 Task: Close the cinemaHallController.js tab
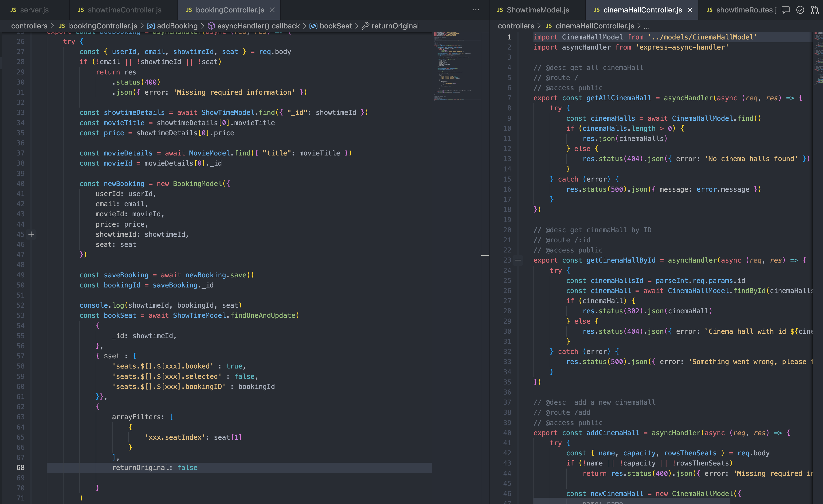pos(690,10)
